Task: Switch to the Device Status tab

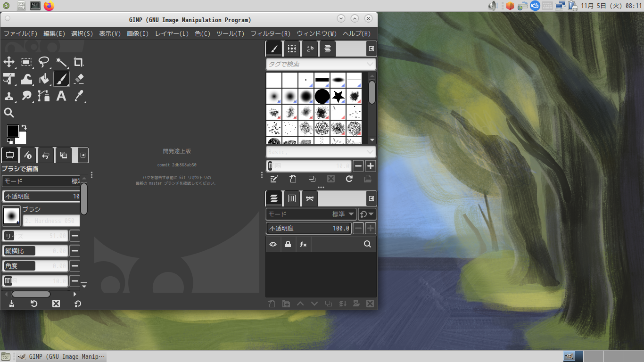Action: coord(27,155)
